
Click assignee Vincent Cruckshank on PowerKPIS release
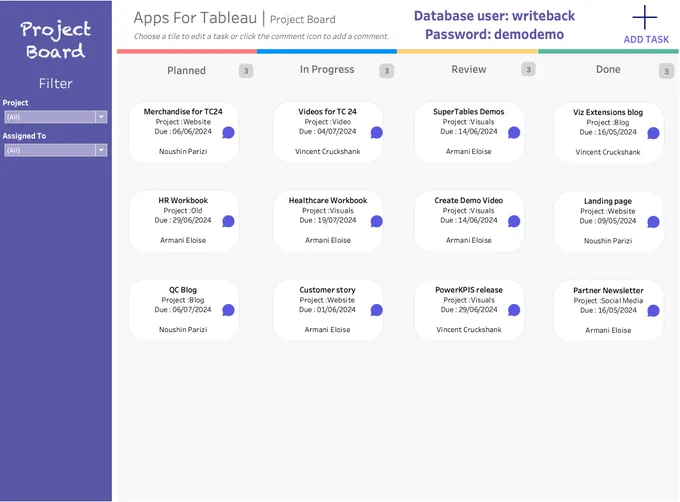pos(469,329)
